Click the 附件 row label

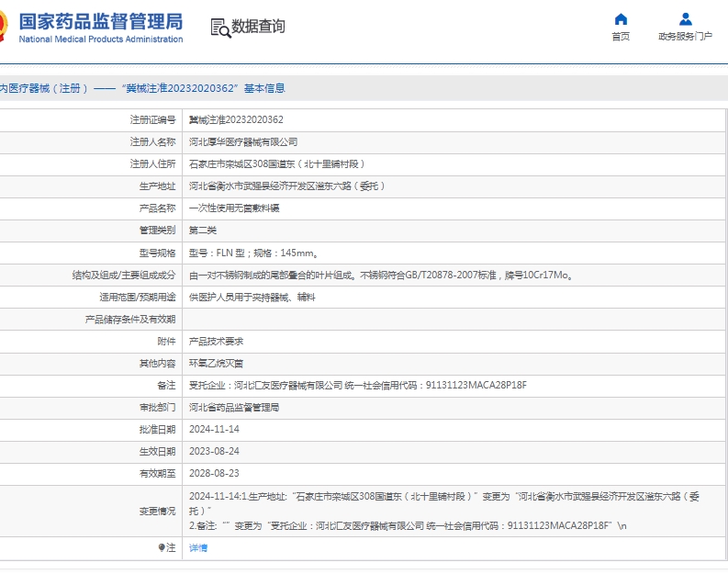pyautogui.click(x=167, y=342)
